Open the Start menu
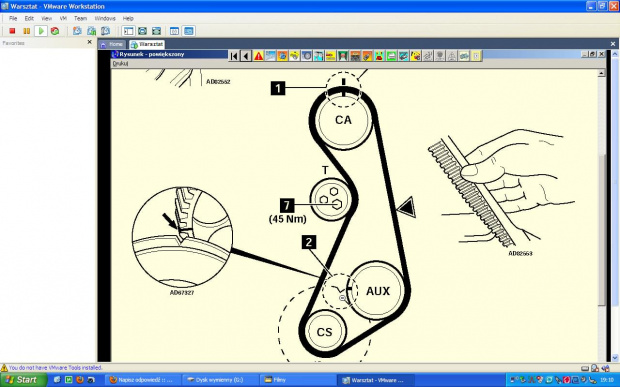 click(22, 380)
